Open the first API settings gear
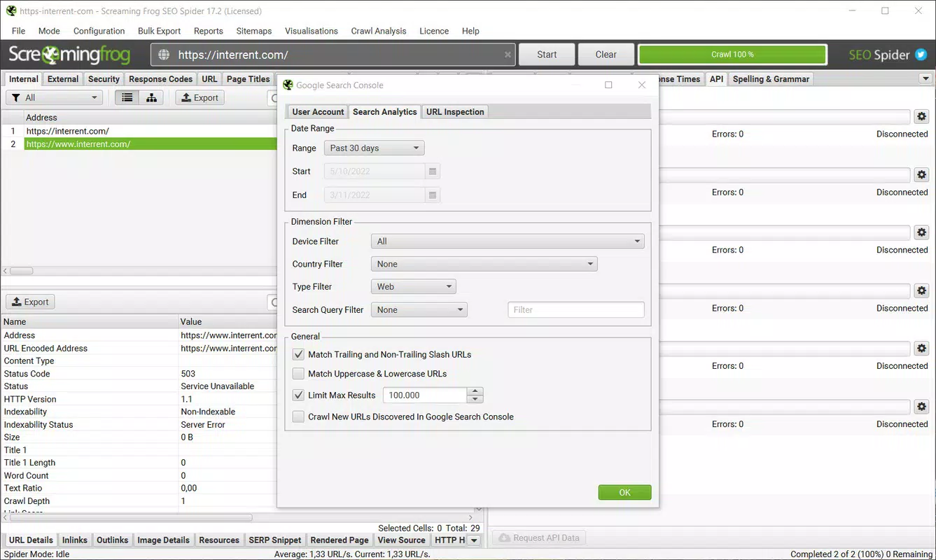Image resolution: width=936 pixels, height=560 pixels. pyautogui.click(x=921, y=117)
